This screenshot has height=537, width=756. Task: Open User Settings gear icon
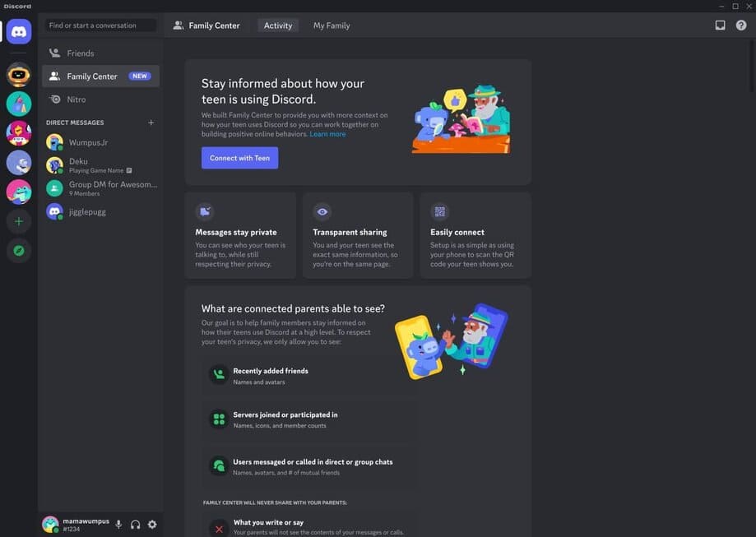(x=152, y=525)
